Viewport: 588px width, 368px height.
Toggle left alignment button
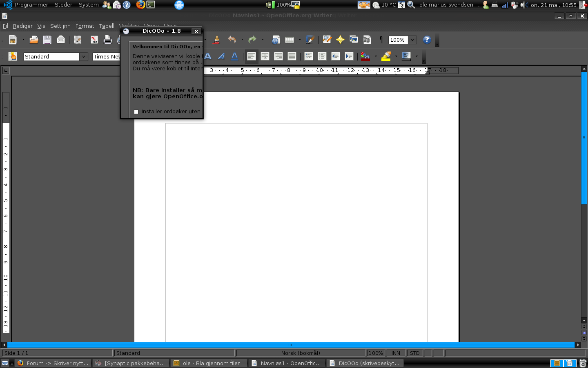point(252,56)
